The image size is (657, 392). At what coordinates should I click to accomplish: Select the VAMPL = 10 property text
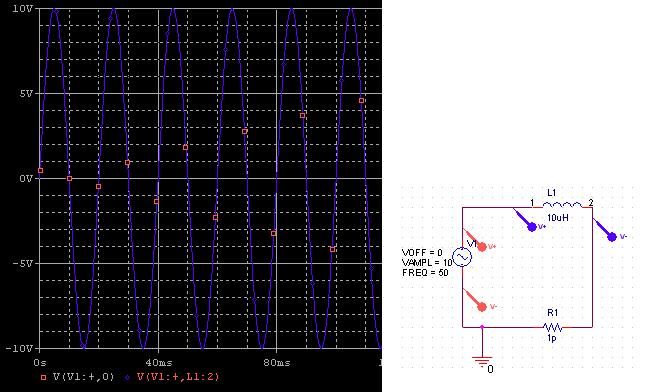tap(427, 263)
